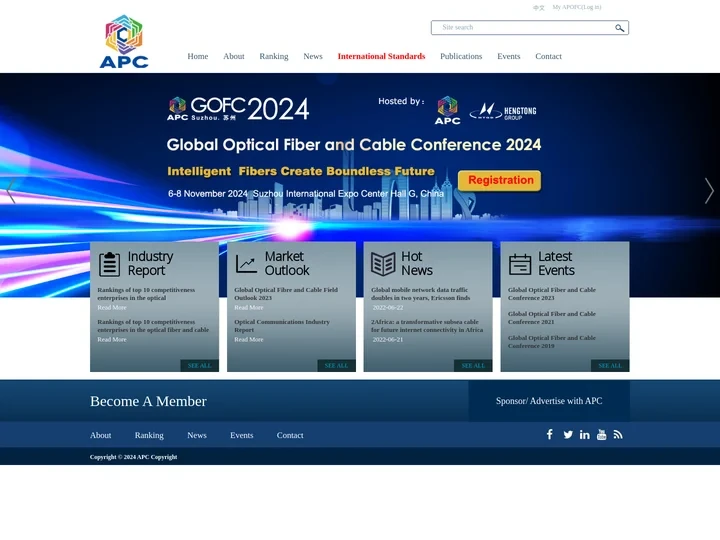Click the Copyright 2024 APC text
This screenshot has width=720, height=540.
pyautogui.click(x=133, y=457)
